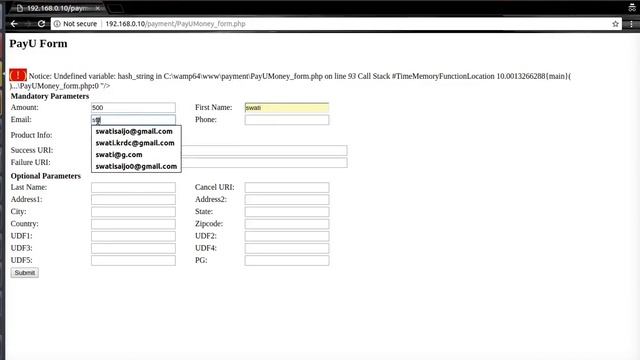Click the Mandatory Parameters heading

pos(50,96)
